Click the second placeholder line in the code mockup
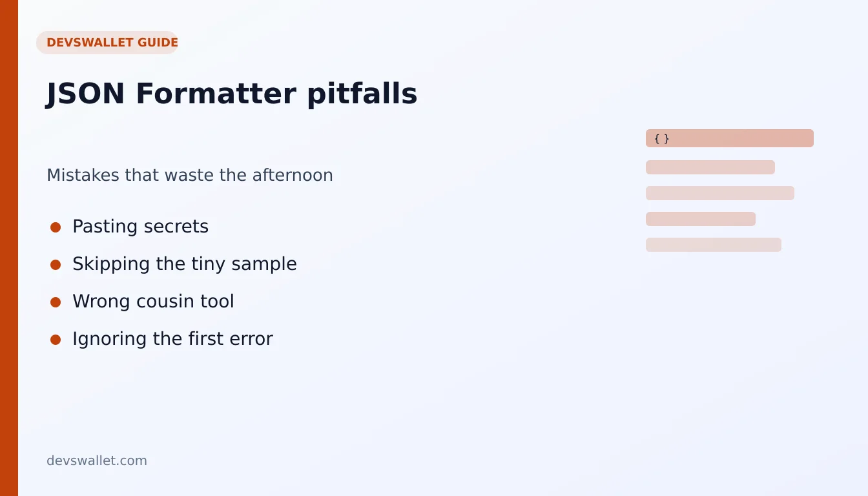868x496 pixels. (x=720, y=193)
